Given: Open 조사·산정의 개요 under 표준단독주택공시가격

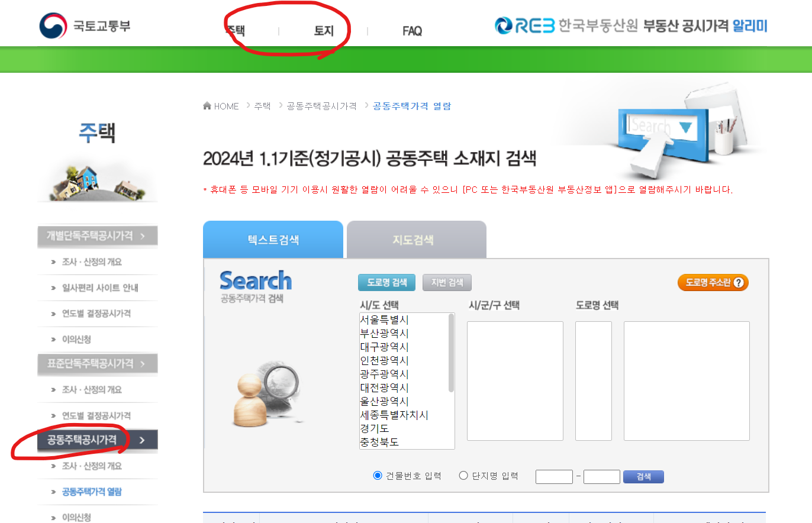Looking at the screenshot, I should click(92, 389).
